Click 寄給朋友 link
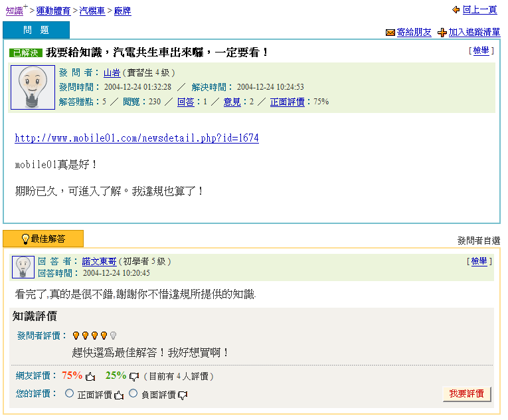Image resolution: width=508 pixels, height=420 pixels. coord(414,33)
